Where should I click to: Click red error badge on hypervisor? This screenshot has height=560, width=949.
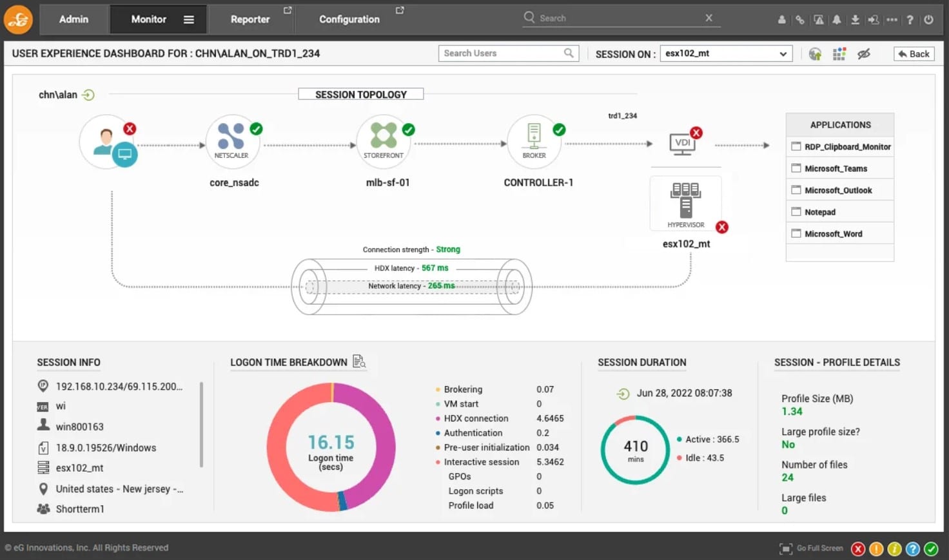coord(722,227)
